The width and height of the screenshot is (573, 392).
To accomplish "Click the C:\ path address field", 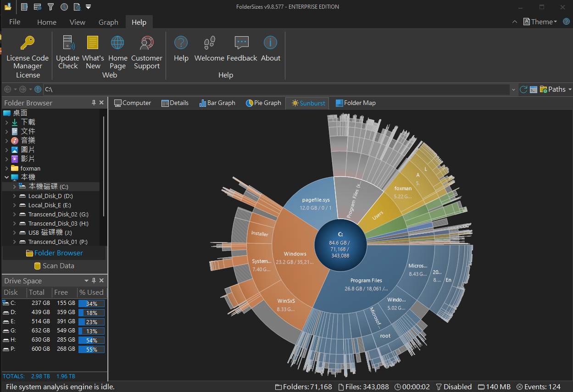I will pyautogui.click(x=275, y=89).
